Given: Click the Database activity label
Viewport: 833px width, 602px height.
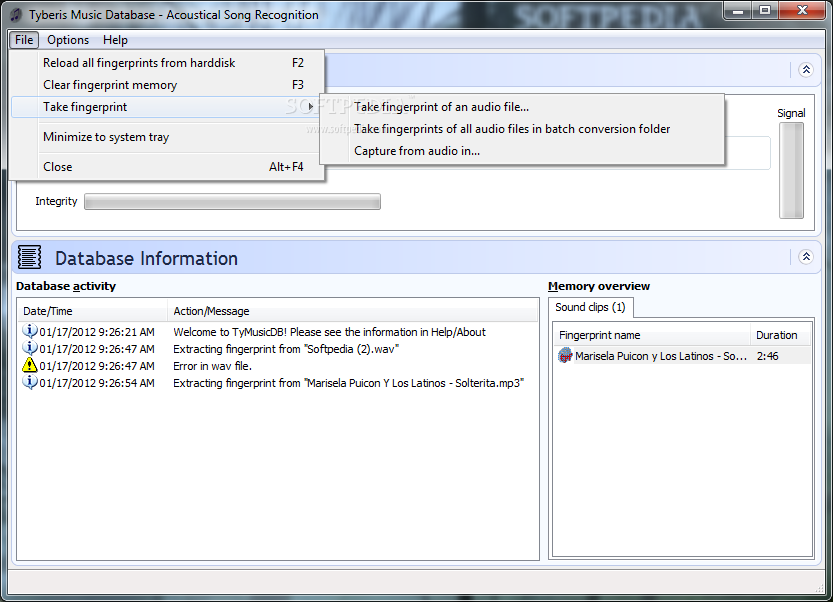Looking at the screenshot, I should pyautogui.click(x=66, y=286).
